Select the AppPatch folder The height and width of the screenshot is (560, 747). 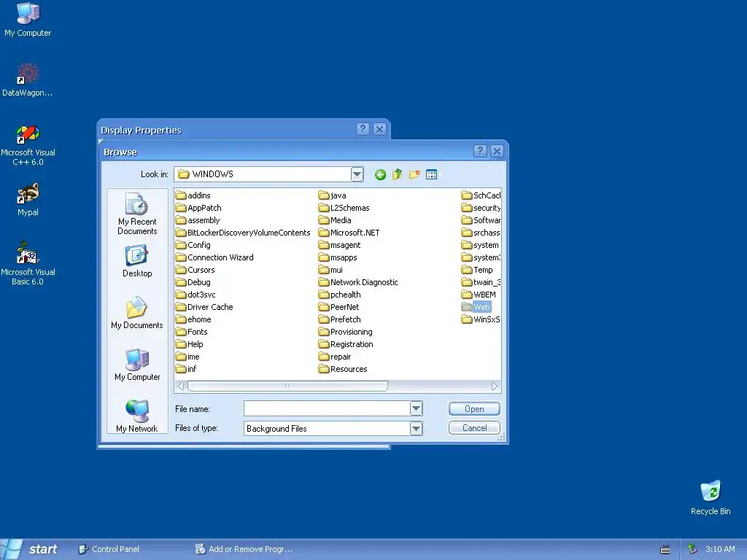[x=198, y=208]
